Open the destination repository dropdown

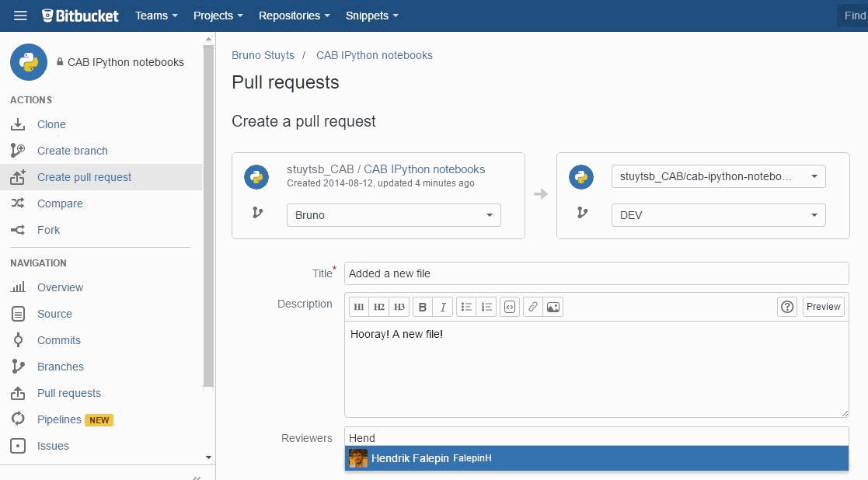click(x=719, y=176)
